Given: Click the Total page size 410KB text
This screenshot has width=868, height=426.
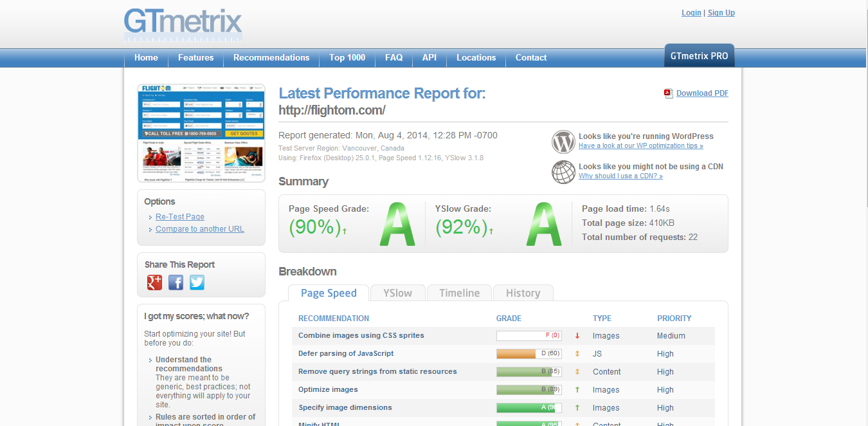Looking at the screenshot, I should [x=628, y=223].
